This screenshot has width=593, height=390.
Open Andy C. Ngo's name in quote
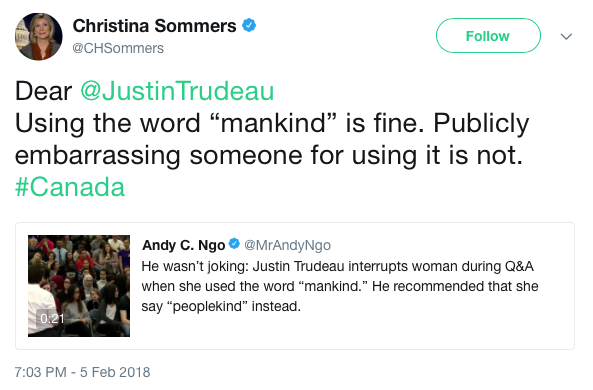click(x=183, y=245)
